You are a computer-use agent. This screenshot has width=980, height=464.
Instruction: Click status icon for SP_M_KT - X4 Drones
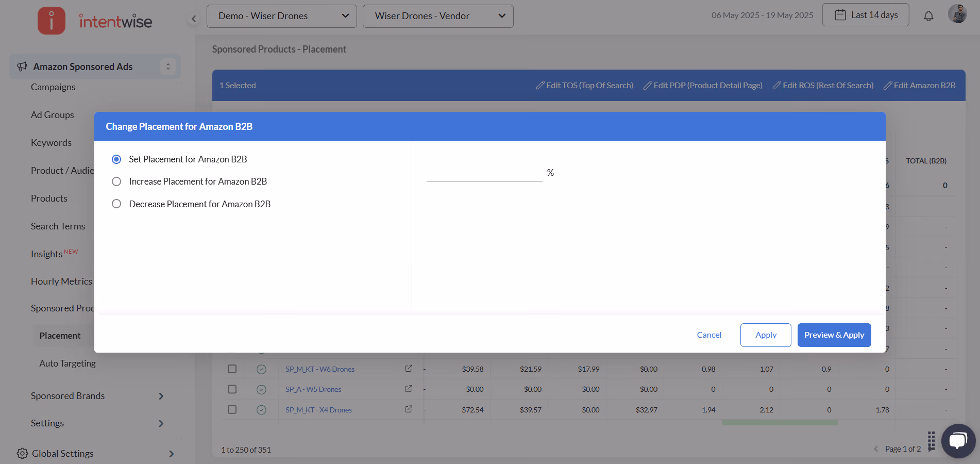point(261,410)
